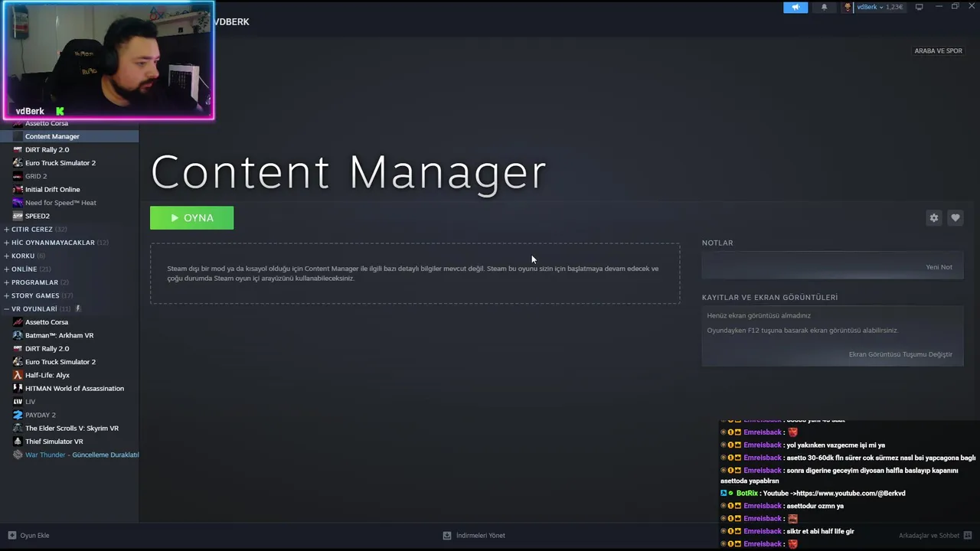Screen dimensions: 980x551
Task: Click Oyun Ekle at the bottom
Action: click(29, 536)
